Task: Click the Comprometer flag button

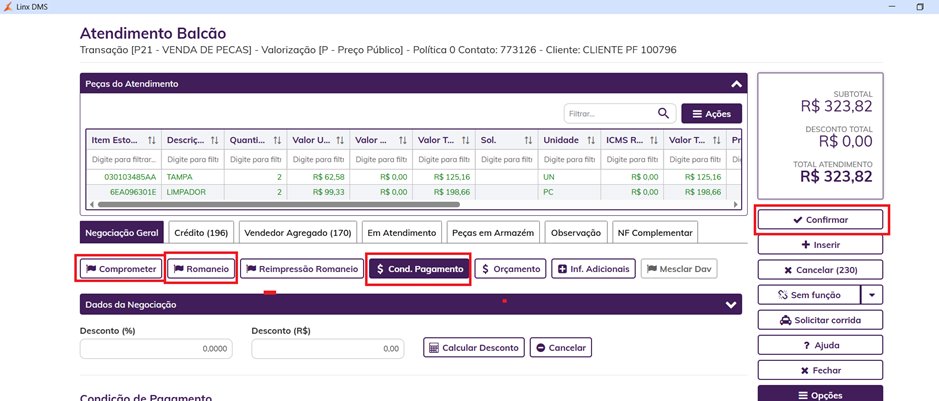Action: (x=119, y=268)
